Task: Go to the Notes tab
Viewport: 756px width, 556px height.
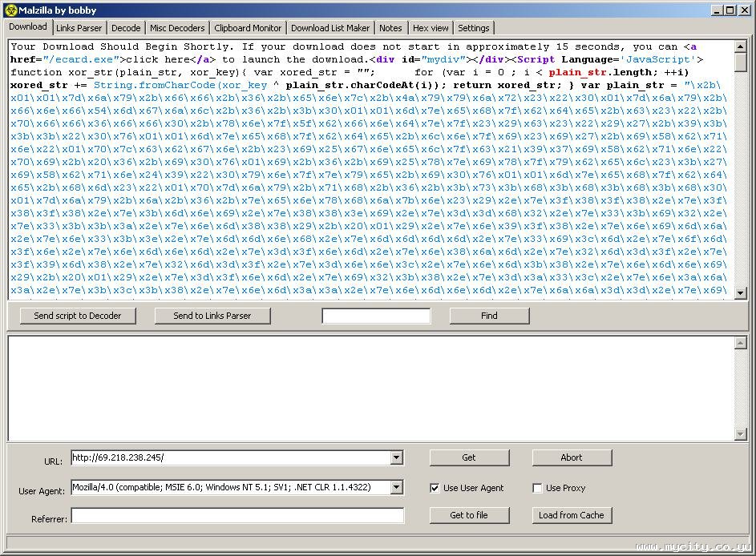Action: (x=390, y=28)
